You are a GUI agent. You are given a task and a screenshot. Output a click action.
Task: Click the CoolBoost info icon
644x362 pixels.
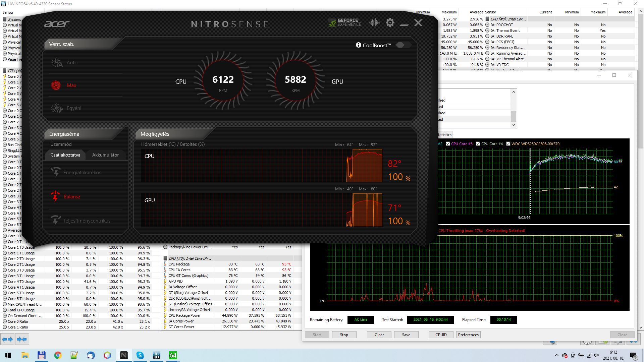coord(358,45)
